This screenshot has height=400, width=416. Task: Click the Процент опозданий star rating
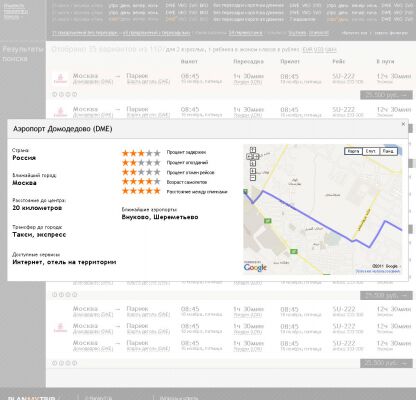pyautogui.click(x=141, y=163)
